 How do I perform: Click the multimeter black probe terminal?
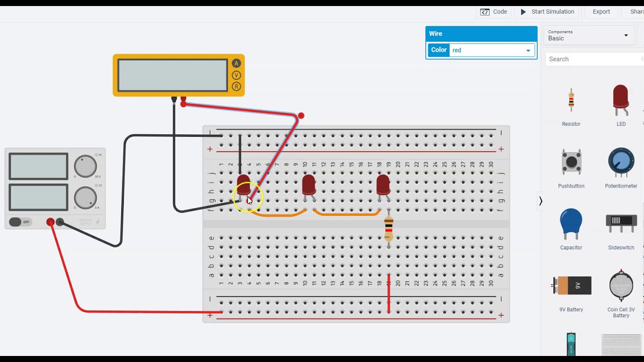(174, 100)
